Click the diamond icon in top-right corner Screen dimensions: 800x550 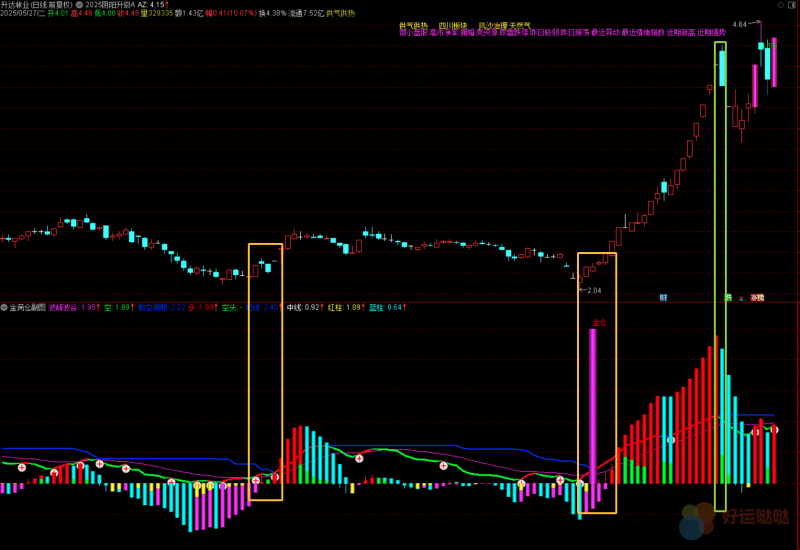click(x=781, y=5)
